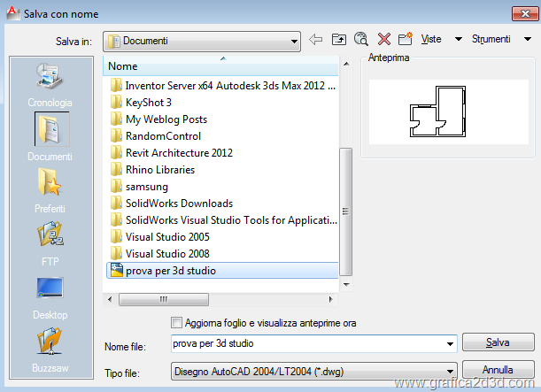This screenshot has width=541, height=392.
Task: Select the Rhino Libraries folder
Action: pyautogui.click(x=159, y=170)
